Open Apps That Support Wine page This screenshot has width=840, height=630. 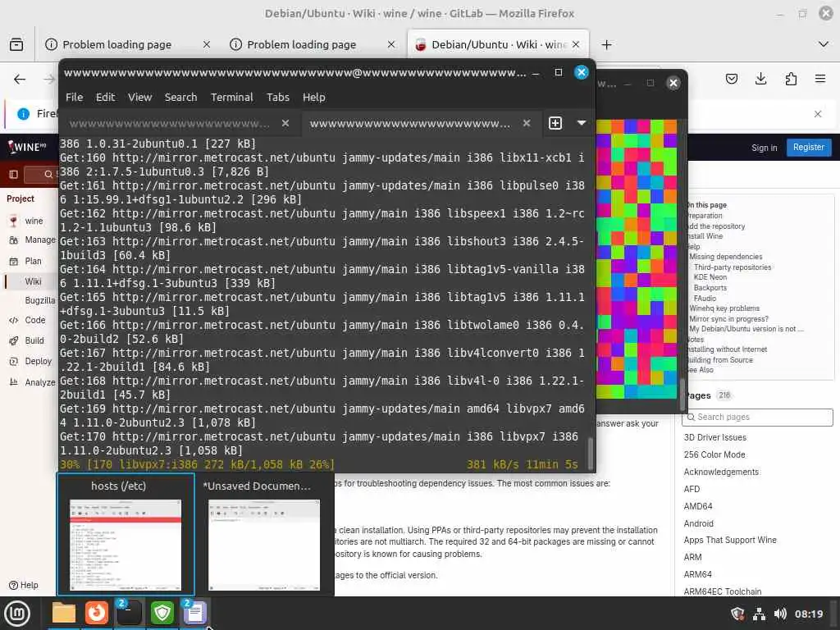(729, 540)
